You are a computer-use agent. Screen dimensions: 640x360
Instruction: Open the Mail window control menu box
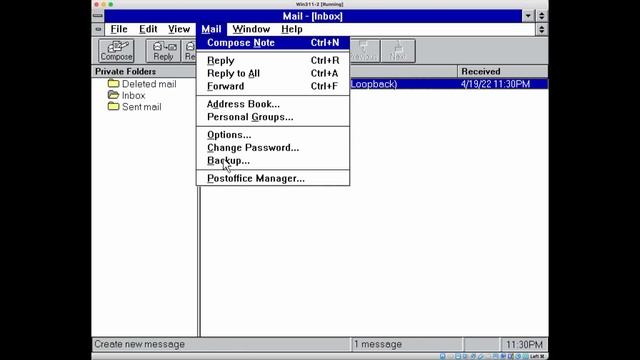[98, 16]
